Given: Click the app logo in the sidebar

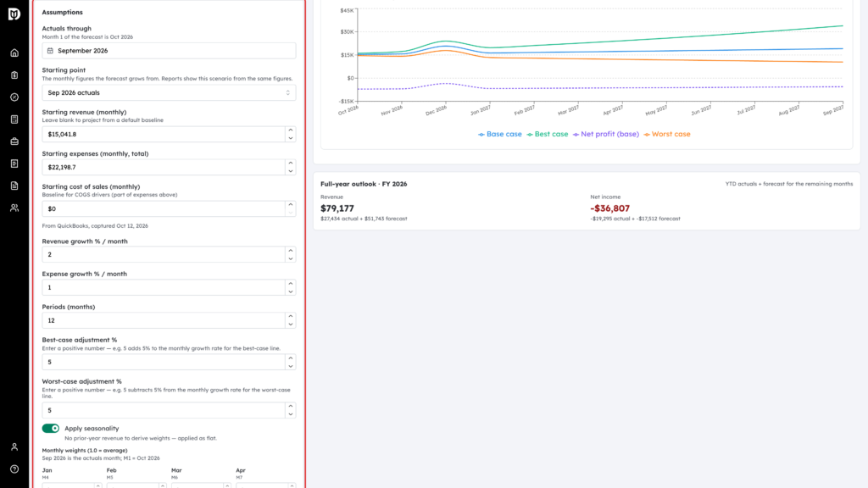Looking at the screenshot, I should [14, 14].
